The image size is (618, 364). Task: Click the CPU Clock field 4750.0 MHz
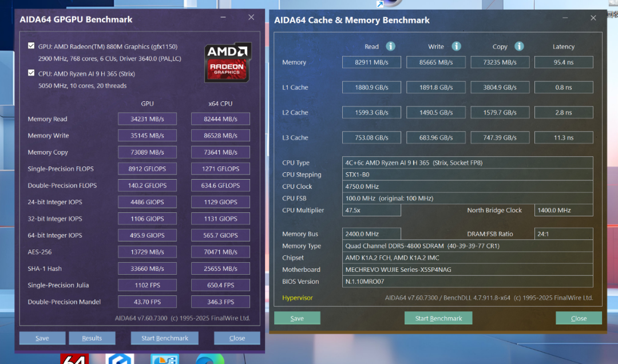pyautogui.click(x=468, y=186)
